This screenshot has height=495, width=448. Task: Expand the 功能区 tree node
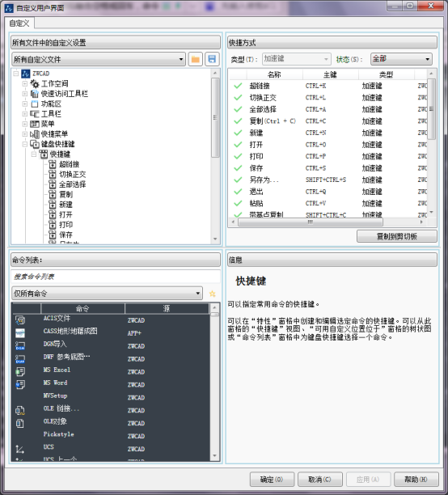click(x=24, y=104)
